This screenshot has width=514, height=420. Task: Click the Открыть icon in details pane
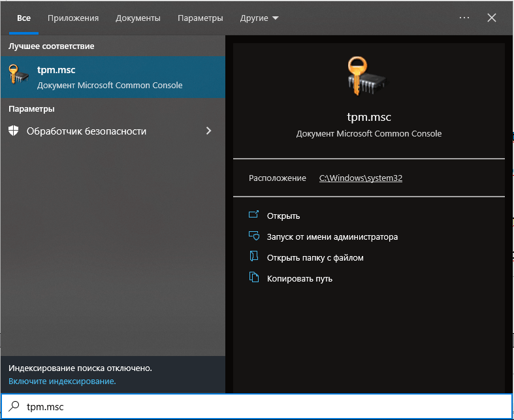(x=253, y=215)
